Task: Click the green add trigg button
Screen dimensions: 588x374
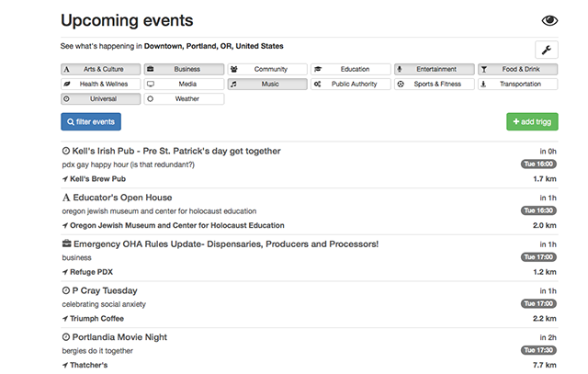Action: [532, 121]
